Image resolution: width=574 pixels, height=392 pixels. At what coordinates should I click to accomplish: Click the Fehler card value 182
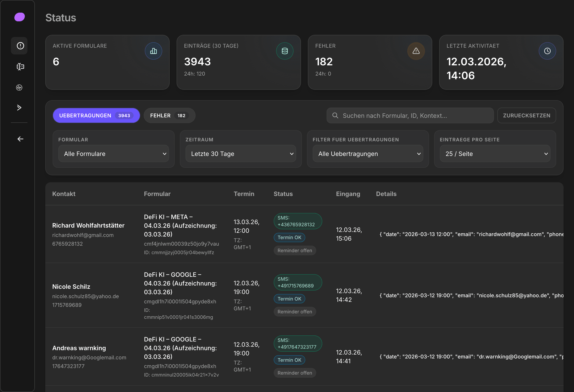tap(324, 61)
